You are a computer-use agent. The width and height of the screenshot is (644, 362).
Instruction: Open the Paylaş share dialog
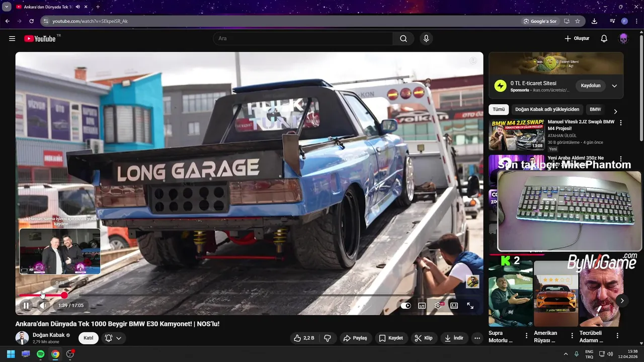(x=355, y=338)
